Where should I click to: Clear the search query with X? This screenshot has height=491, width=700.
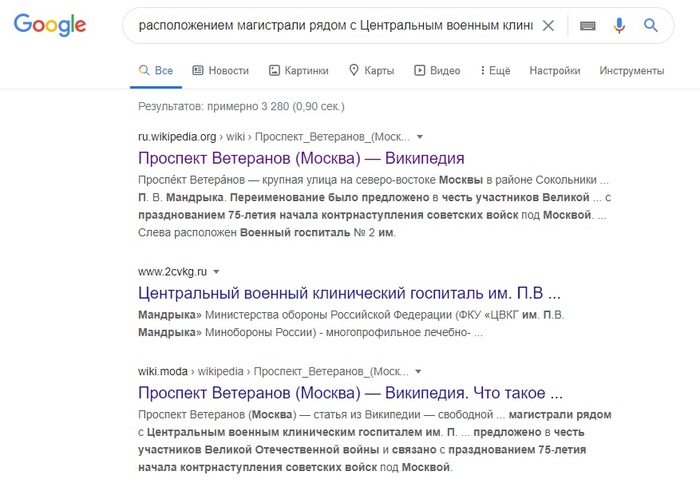tap(548, 26)
